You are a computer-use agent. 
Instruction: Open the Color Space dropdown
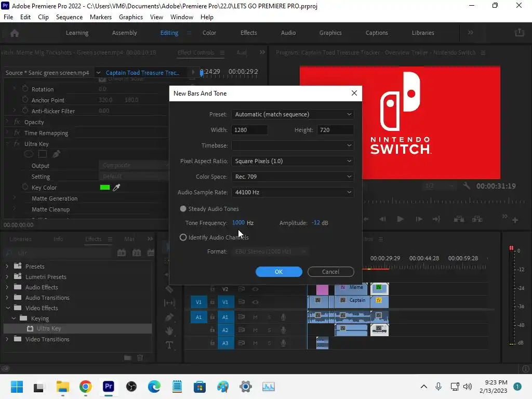(x=293, y=177)
